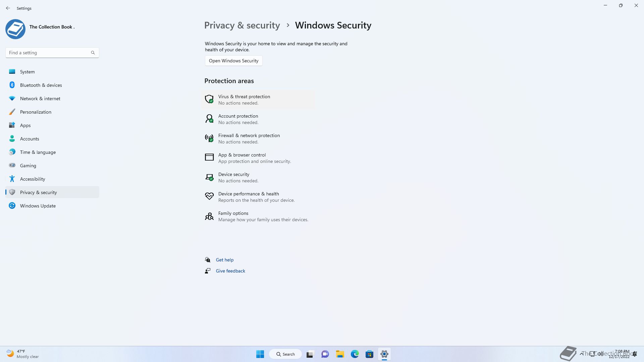Open the weather widget showing 47°F
The image size is (644, 362).
coord(23,354)
